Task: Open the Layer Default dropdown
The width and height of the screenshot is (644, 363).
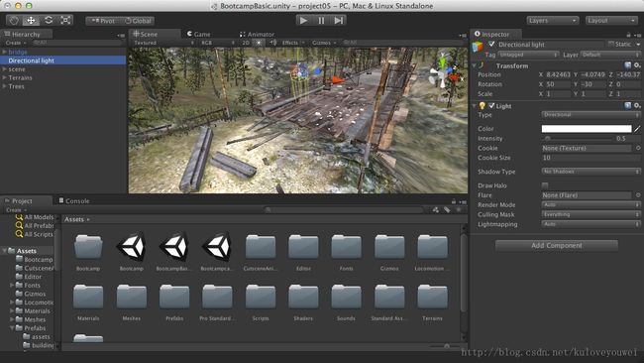Action: (610, 55)
